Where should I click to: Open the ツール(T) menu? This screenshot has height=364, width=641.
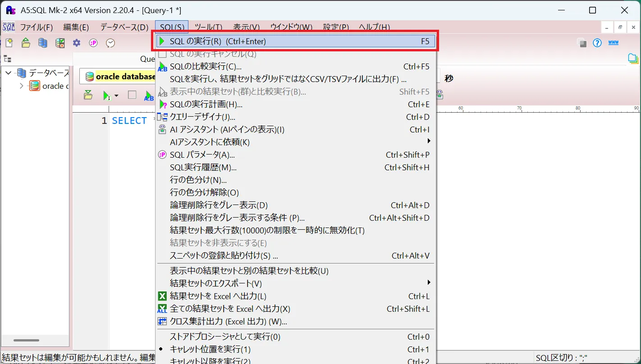[x=208, y=27]
